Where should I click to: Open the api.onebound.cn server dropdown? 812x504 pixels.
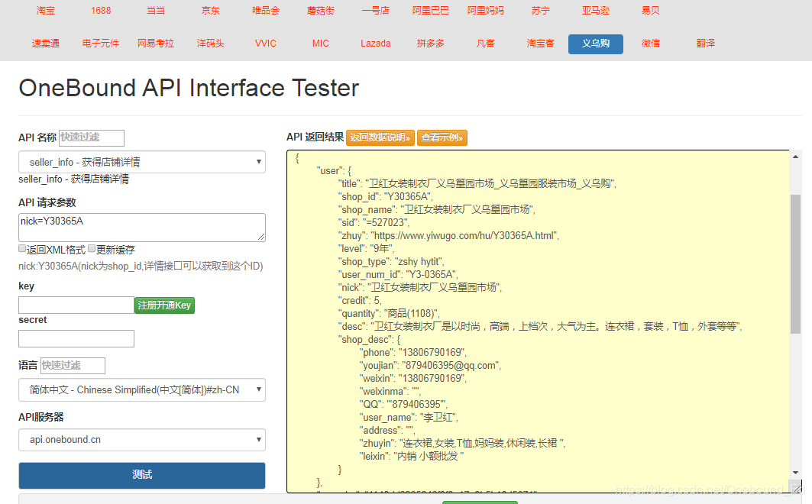coord(142,440)
